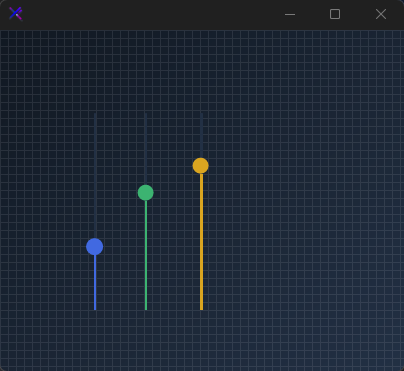Click the yellow filled track below its handle
The height and width of the screenshot is (371, 404).
201,242
